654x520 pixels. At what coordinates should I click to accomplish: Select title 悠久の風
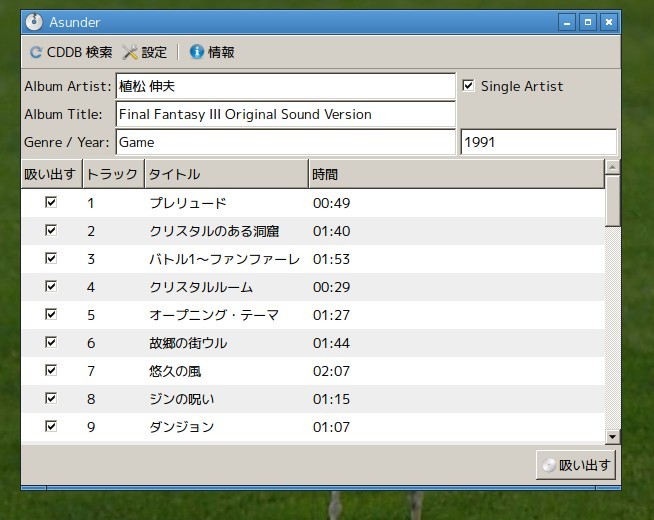[175, 371]
